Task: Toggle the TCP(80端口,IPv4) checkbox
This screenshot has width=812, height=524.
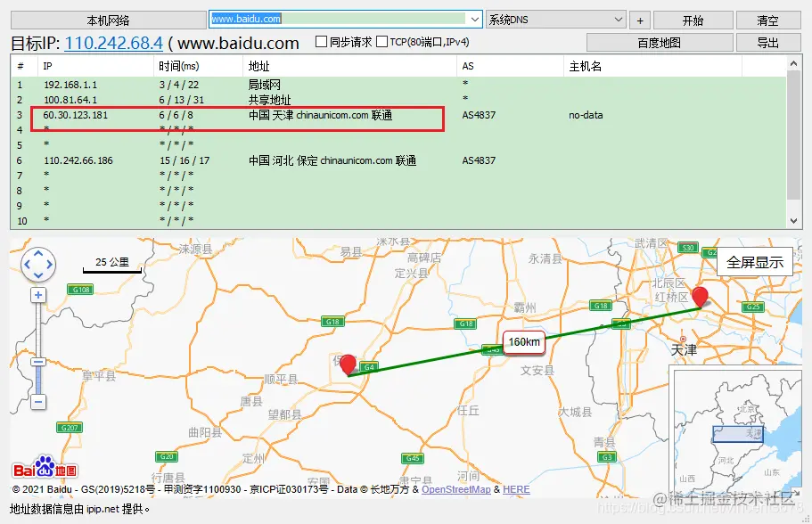Action: click(381, 41)
